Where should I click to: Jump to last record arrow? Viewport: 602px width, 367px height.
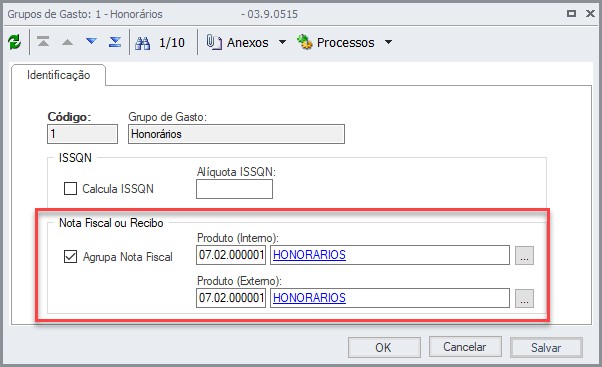pos(115,41)
